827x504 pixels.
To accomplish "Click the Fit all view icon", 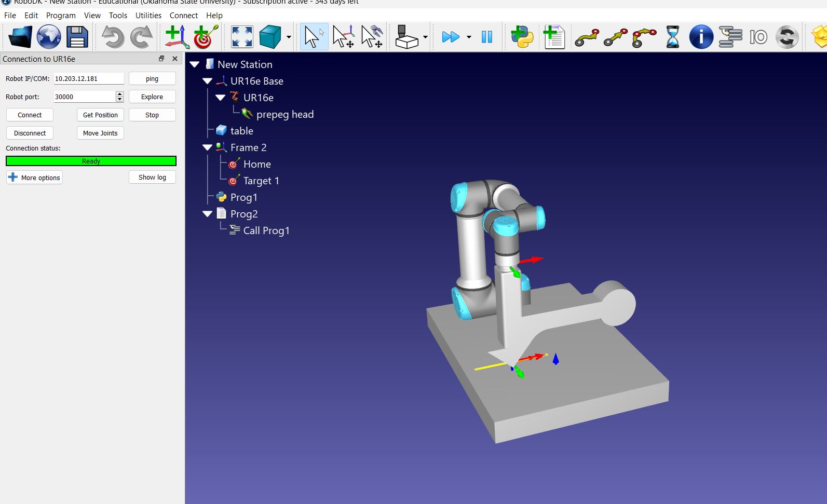I will coord(242,37).
